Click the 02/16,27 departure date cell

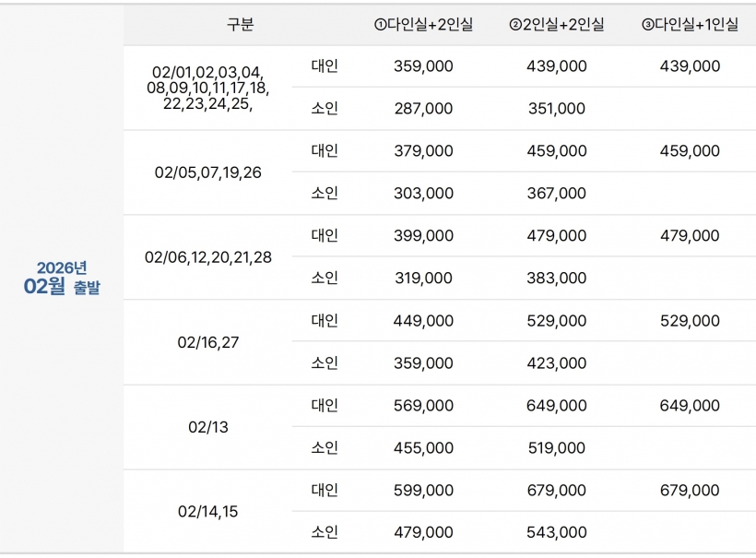pos(208,342)
